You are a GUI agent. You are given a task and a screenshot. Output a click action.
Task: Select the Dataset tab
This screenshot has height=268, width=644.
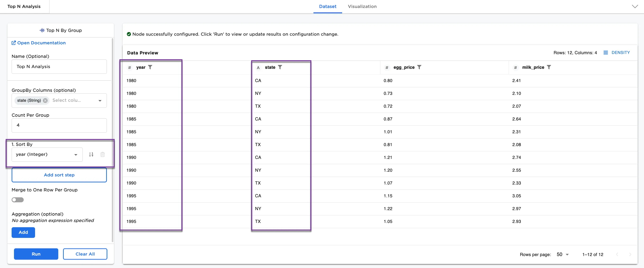click(x=327, y=6)
